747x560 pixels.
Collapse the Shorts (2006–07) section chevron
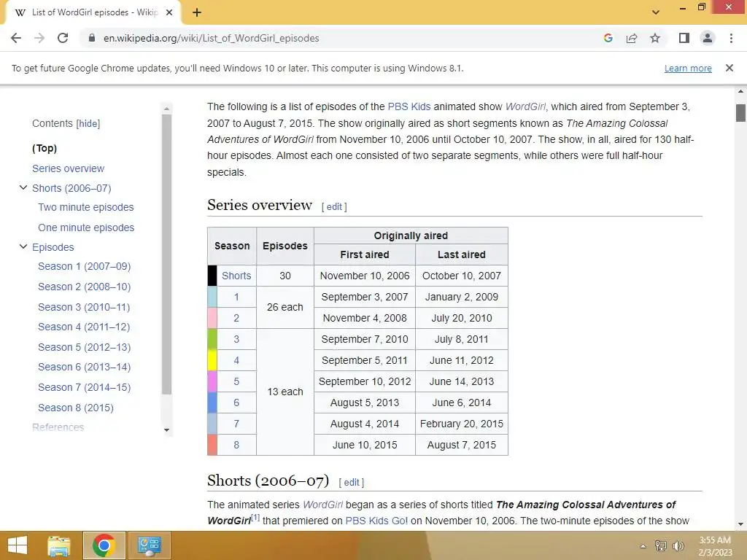pyautogui.click(x=23, y=187)
